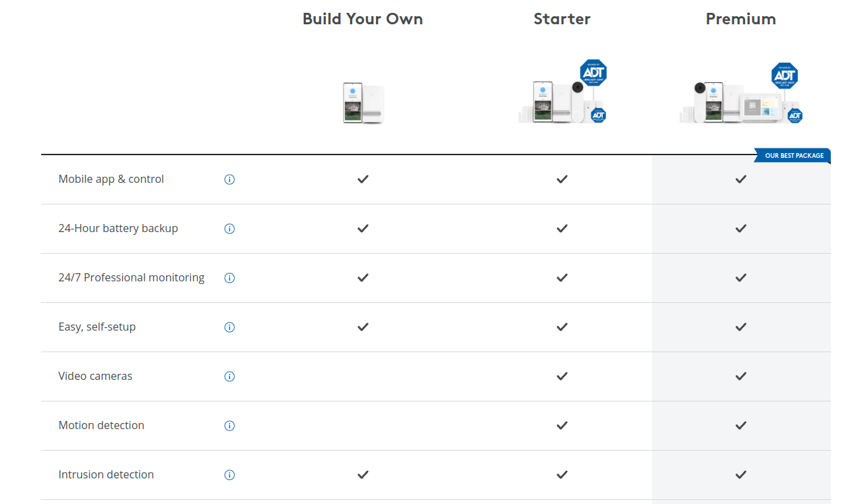Click the info icon beside Intrusion detection
This screenshot has width=847, height=504.
coord(229,474)
